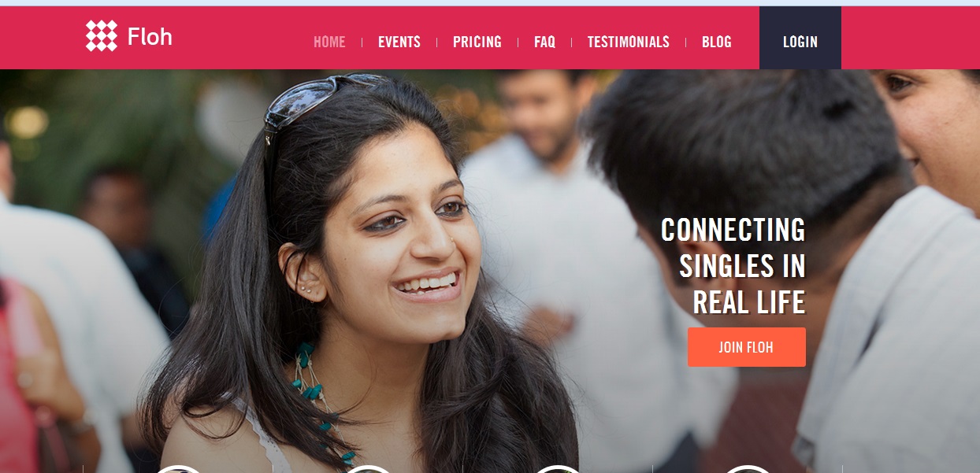Select the leftmost circular icon at page bottom
The image size is (980, 473).
(x=178, y=469)
